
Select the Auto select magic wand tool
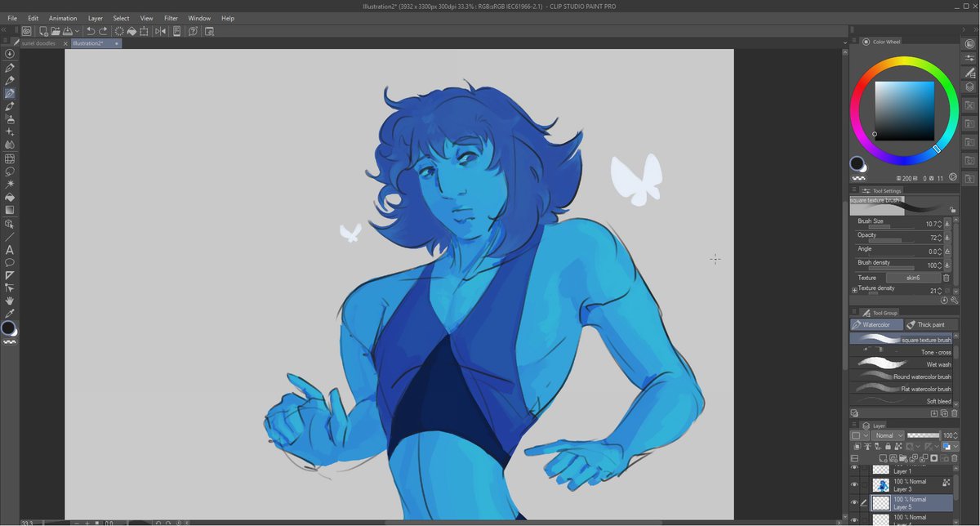click(x=10, y=185)
